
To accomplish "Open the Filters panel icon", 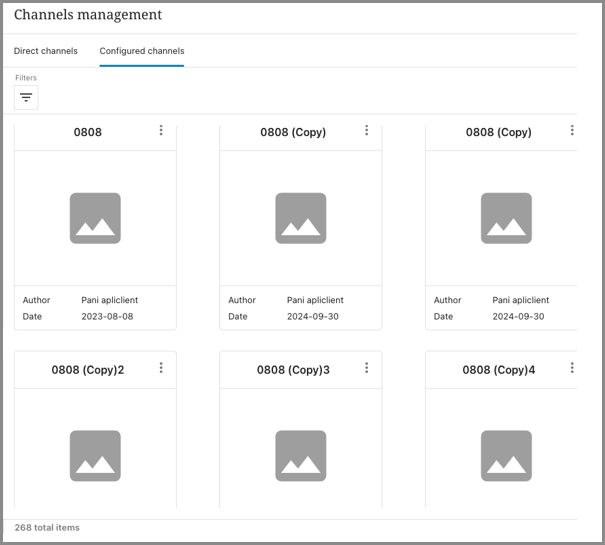I will pyautogui.click(x=26, y=97).
